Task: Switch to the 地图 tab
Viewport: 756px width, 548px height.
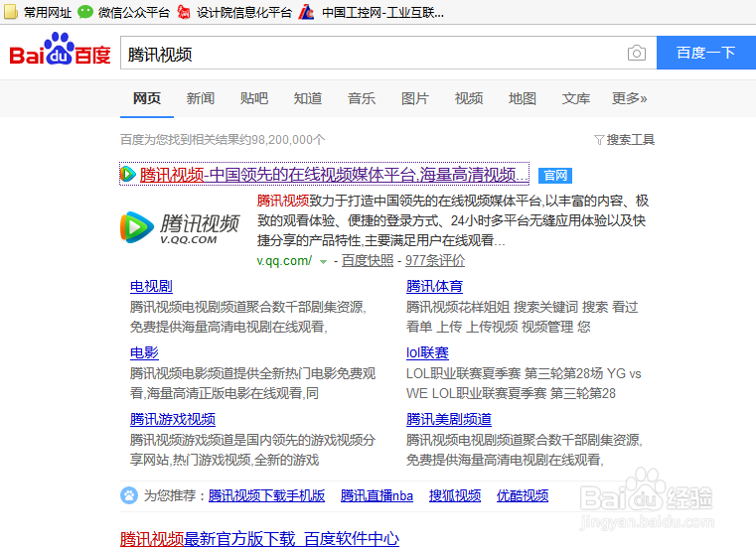Action: click(x=523, y=98)
